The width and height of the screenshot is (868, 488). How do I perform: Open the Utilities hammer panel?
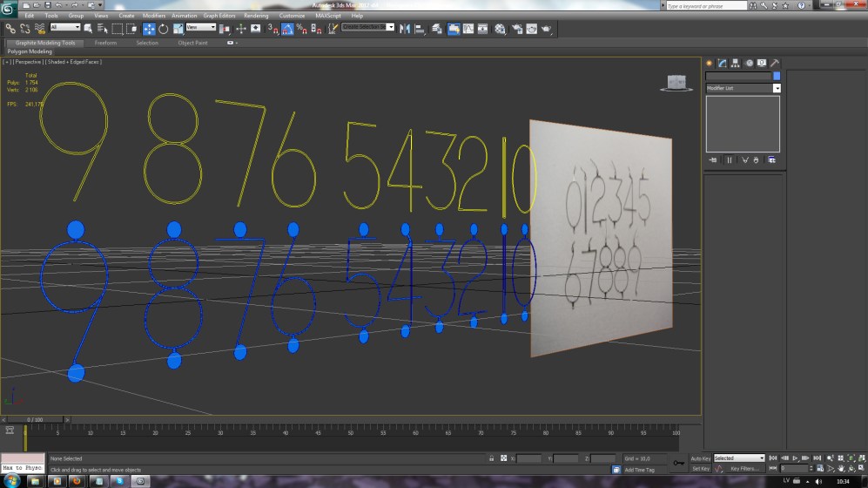click(x=774, y=63)
